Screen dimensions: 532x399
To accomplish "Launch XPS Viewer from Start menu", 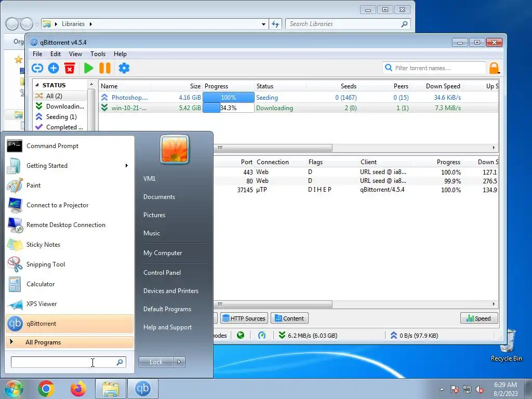I will [70, 303].
